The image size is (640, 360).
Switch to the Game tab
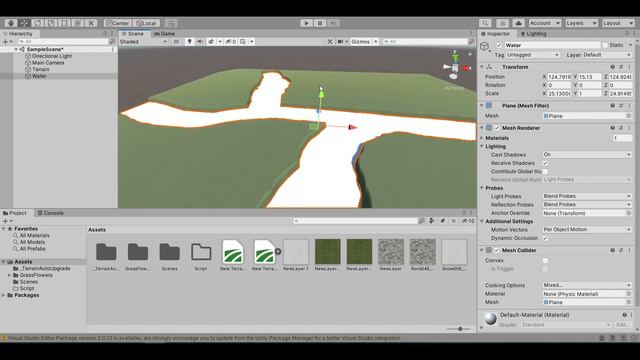tap(165, 33)
